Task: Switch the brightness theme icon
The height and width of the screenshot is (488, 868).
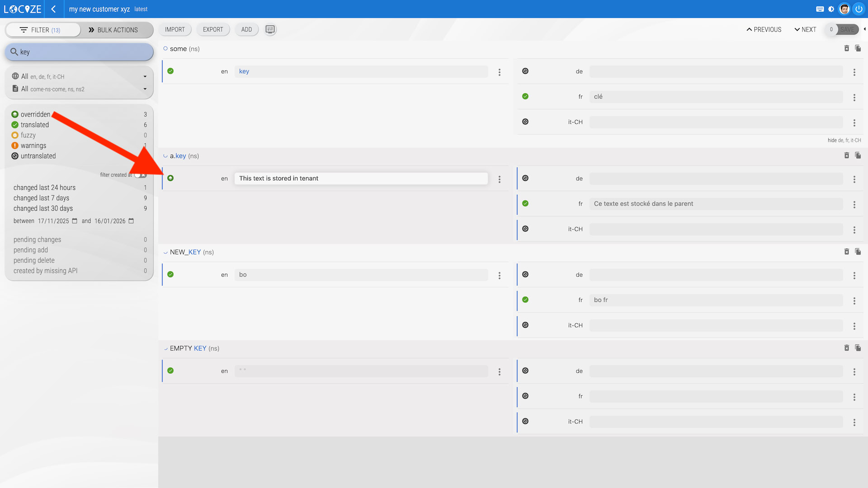Action: [831, 9]
